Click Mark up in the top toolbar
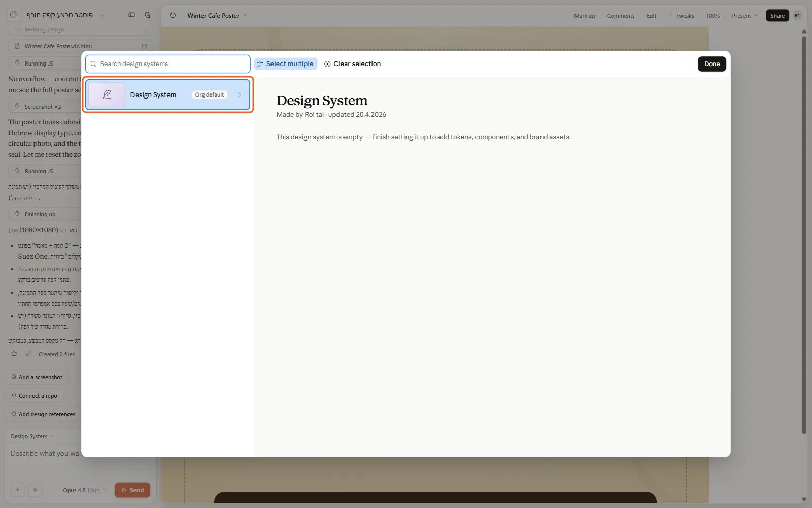 pyautogui.click(x=585, y=16)
